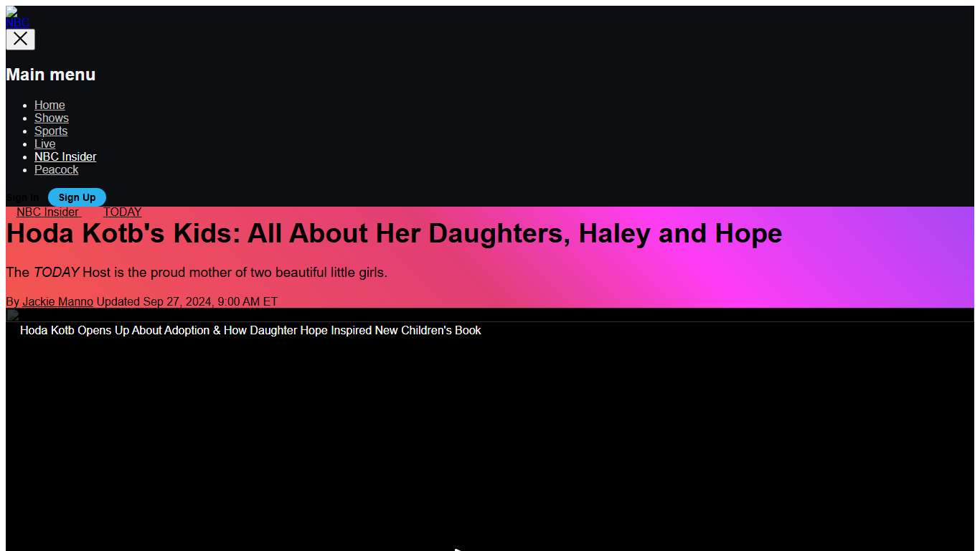The height and width of the screenshot is (551, 980).
Task: Click the NBC Insider breadcrumb link
Action: [x=48, y=212]
